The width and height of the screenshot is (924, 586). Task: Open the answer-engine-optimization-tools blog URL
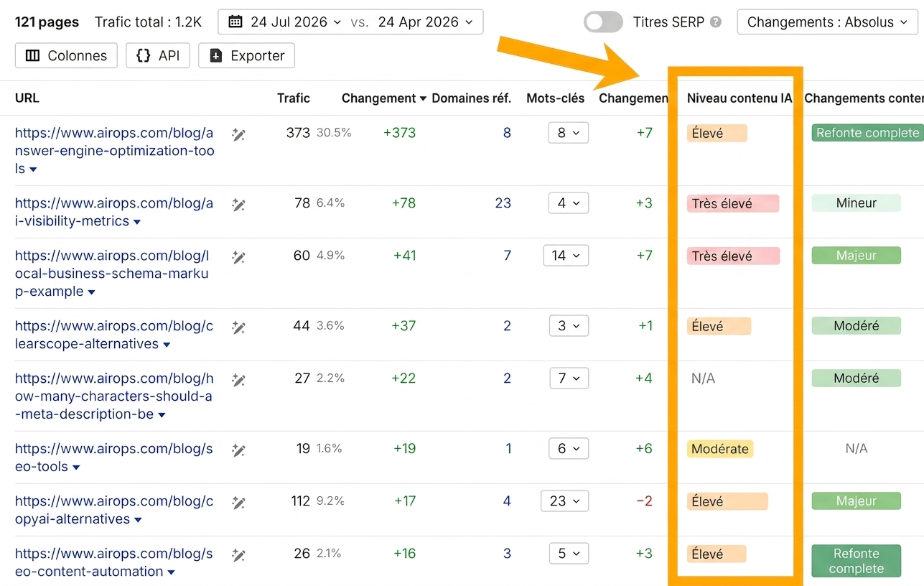click(114, 151)
